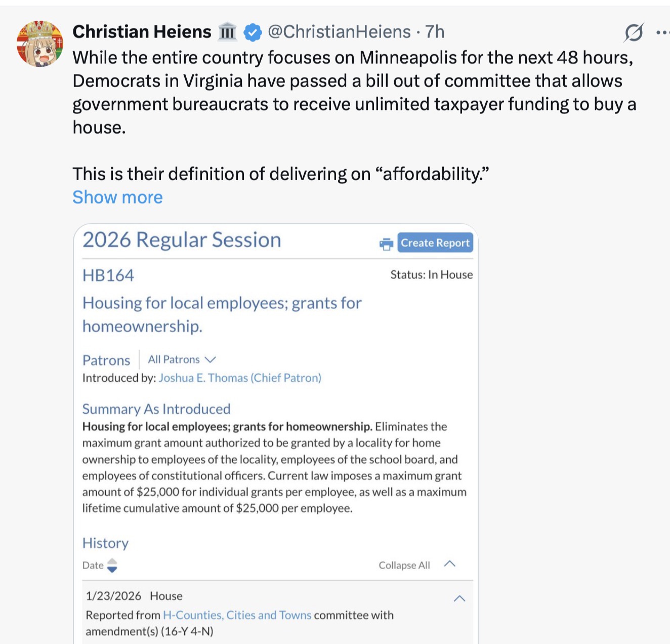Click the 7h tweet timestamp
The height and width of the screenshot is (644, 670).
point(435,32)
